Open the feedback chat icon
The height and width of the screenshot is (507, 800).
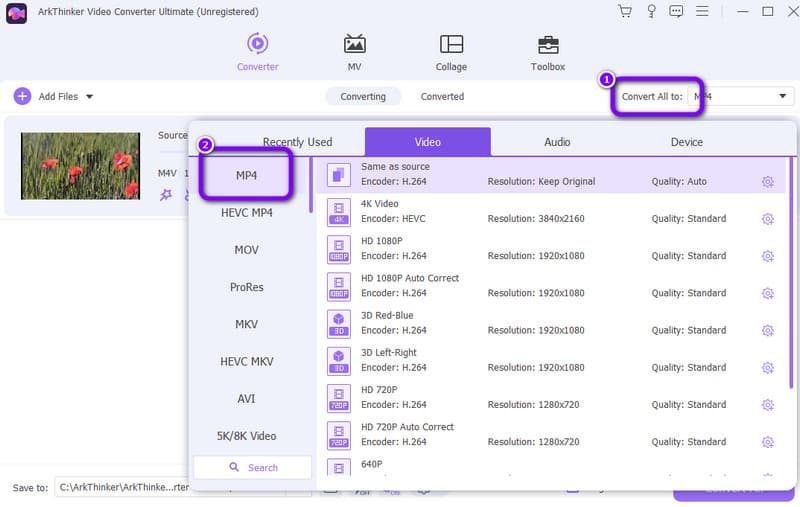676,11
